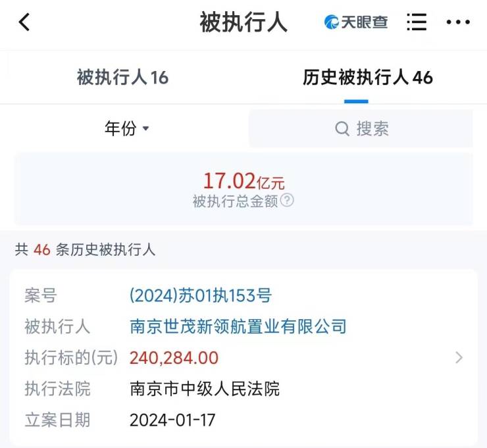Tap the 被执行人 page title
Viewport: 487px width, 448px height.
pyautogui.click(x=244, y=22)
